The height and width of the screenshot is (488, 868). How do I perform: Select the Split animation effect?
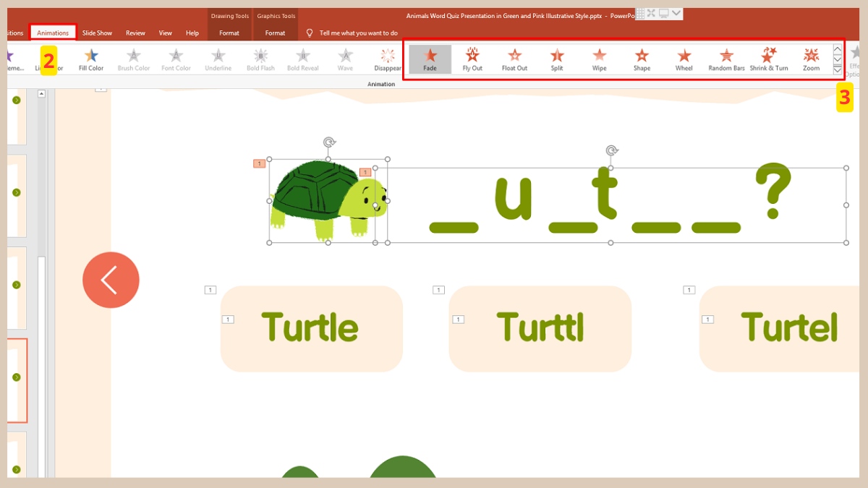coord(557,59)
